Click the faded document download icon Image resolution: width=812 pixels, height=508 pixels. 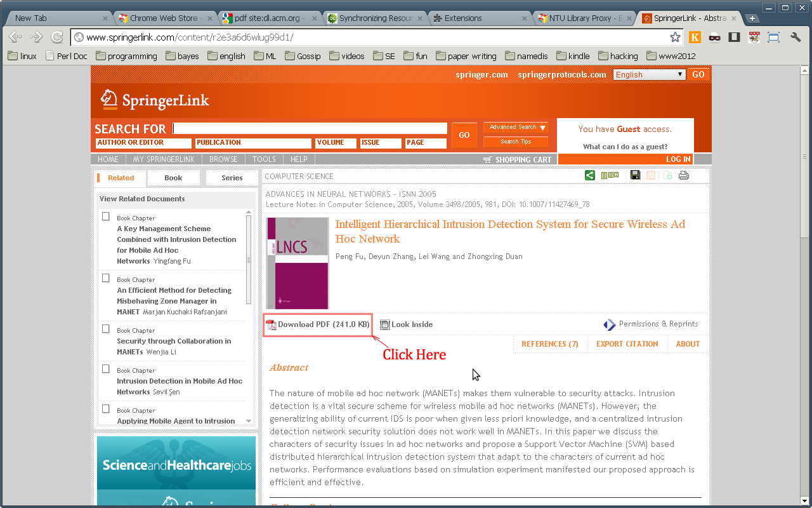pyautogui.click(x=667, y=176)
